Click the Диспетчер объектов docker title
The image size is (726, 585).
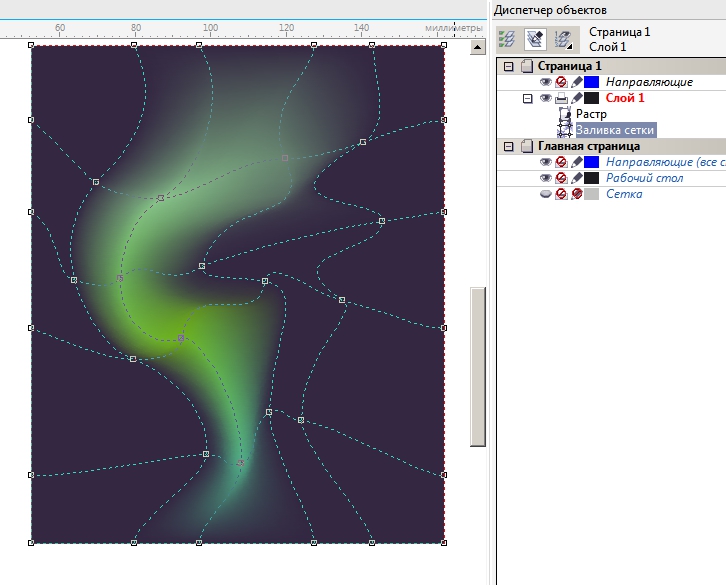[550, 10]
